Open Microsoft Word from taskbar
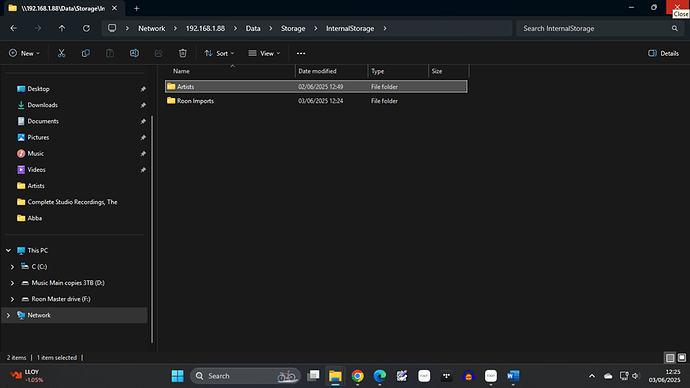690x388 pixels. 513,376
